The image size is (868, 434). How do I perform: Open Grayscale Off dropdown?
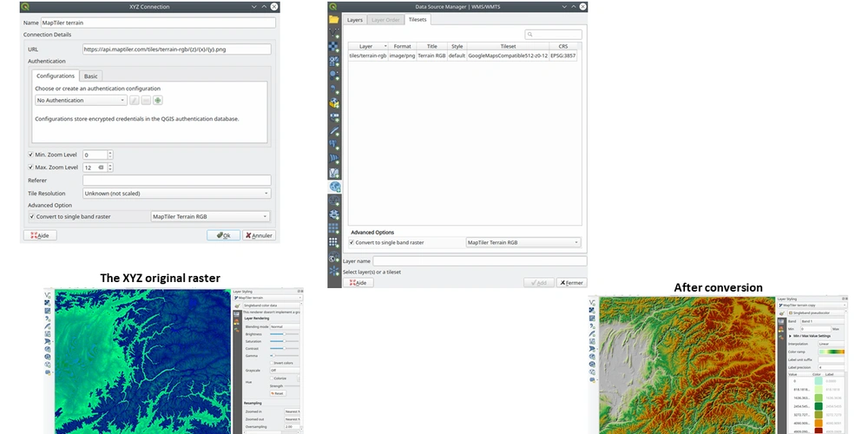click(x=285, y=371)
